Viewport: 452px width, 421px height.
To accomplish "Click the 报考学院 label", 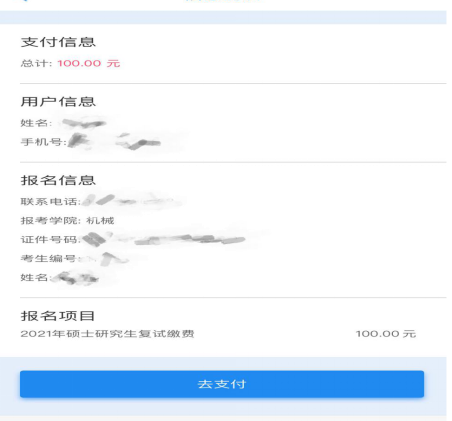I will click(x=51, y=221).
